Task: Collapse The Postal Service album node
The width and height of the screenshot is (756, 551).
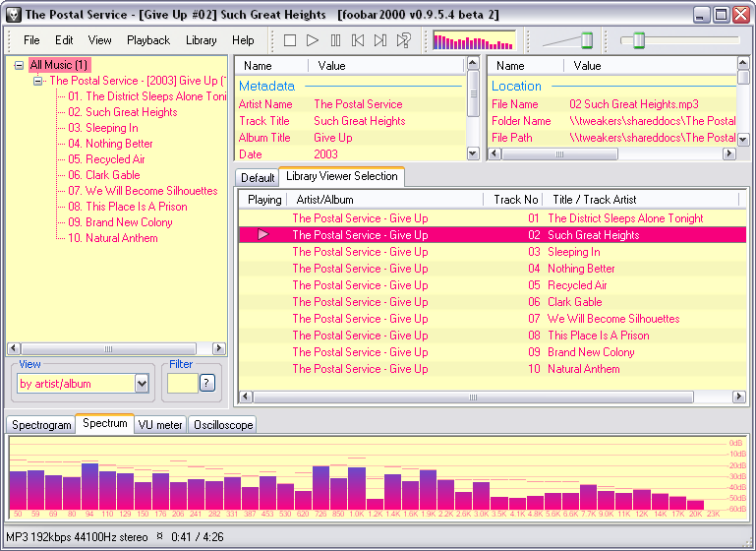Action: click(38, 81)
